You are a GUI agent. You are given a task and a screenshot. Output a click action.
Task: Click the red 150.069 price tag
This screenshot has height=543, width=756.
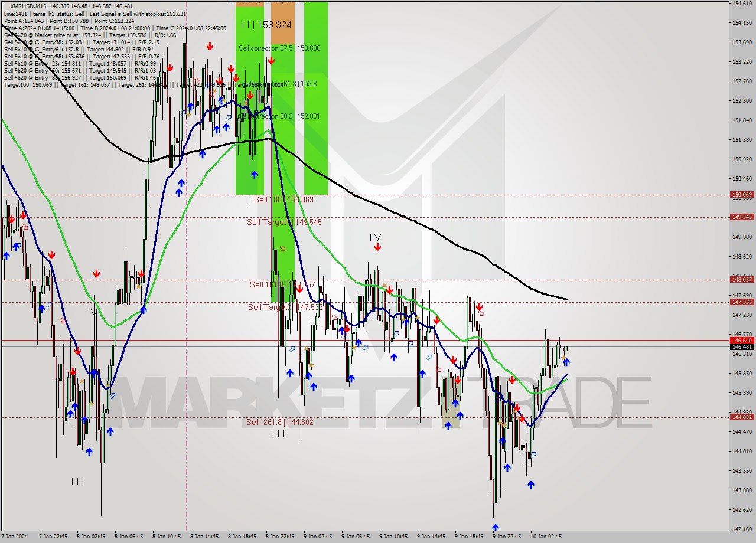[742, 194]
